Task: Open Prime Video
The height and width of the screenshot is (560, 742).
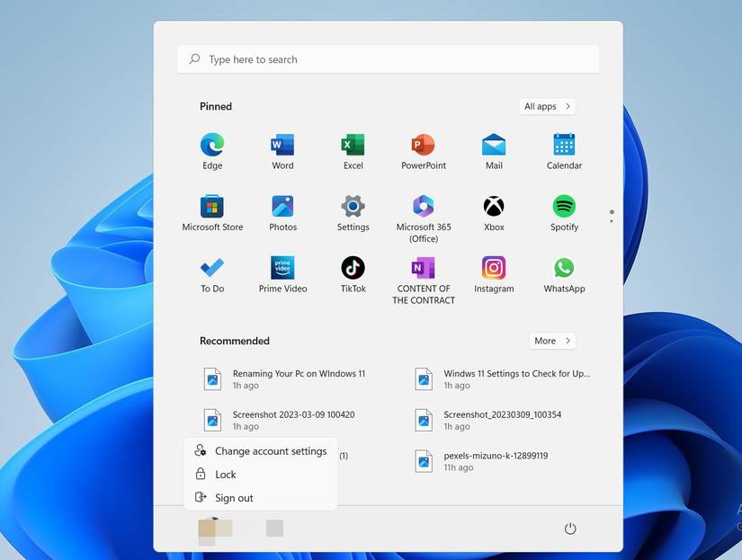Action: click(x=282, y=268)
